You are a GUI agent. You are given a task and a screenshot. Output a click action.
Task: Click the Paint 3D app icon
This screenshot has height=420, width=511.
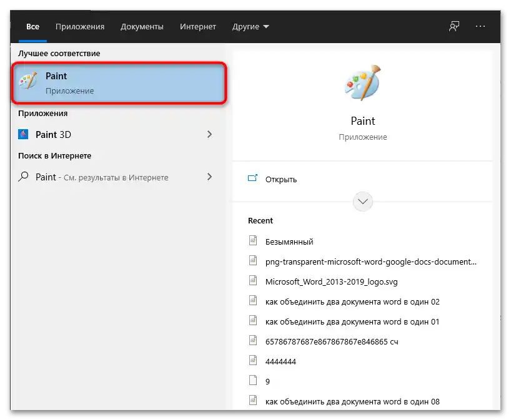coord(23,134)
